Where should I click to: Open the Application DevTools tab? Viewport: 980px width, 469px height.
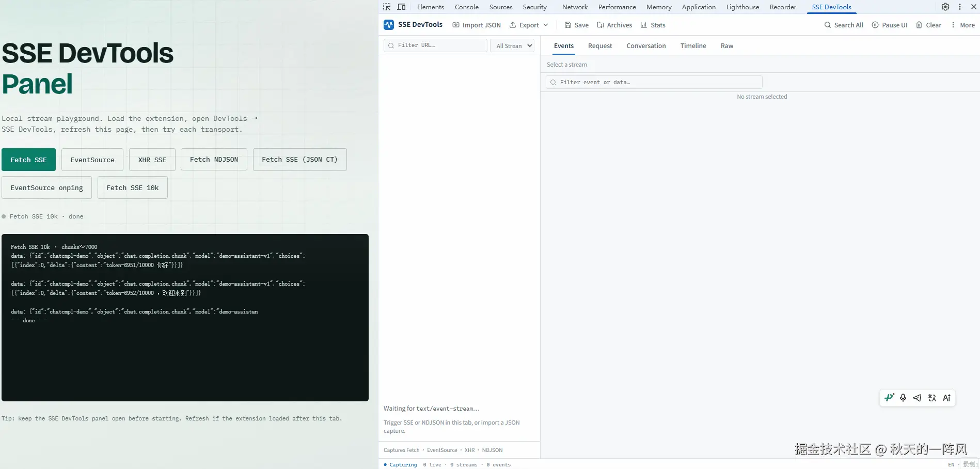(699, 7)
